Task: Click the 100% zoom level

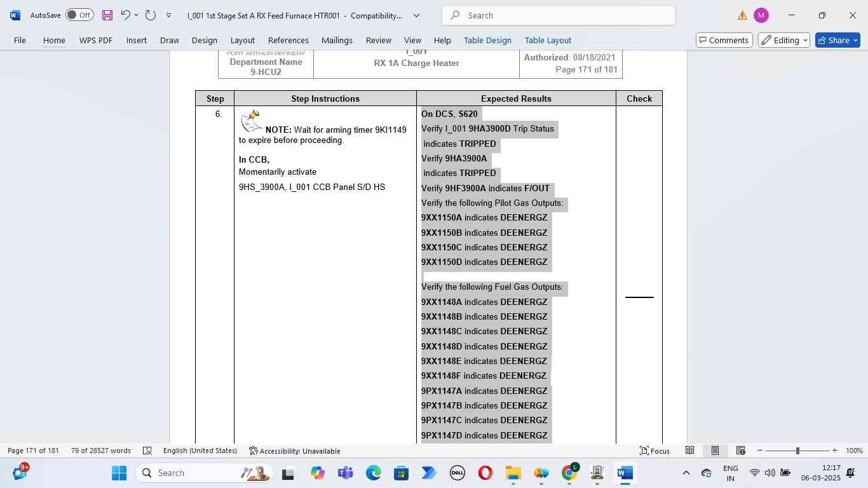Action: 854,451
